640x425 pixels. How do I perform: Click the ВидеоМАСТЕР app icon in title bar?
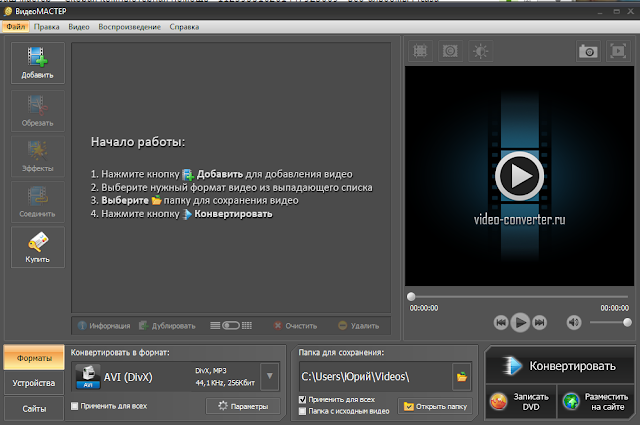pyautogui.click(x=8, y=11)
